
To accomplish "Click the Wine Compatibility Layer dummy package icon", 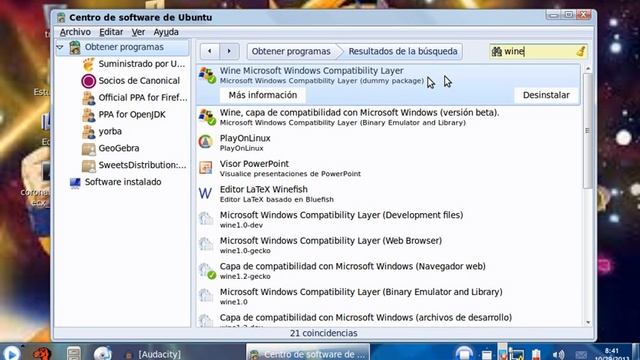I will (207, 76).
